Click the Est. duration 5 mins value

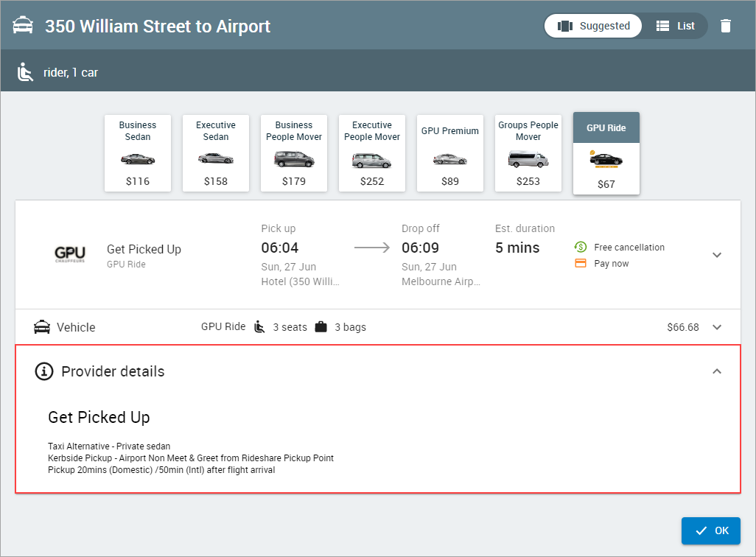point(517,248)
